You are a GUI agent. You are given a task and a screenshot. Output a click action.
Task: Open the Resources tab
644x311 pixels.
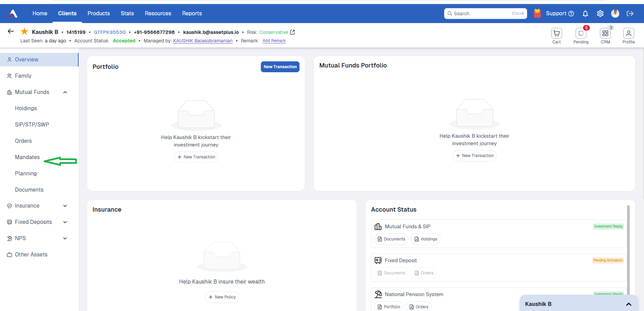tap(158, 14)
